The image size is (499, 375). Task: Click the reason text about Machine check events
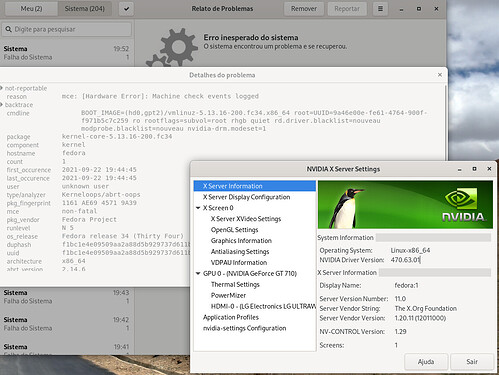click(x=160, y=96)
